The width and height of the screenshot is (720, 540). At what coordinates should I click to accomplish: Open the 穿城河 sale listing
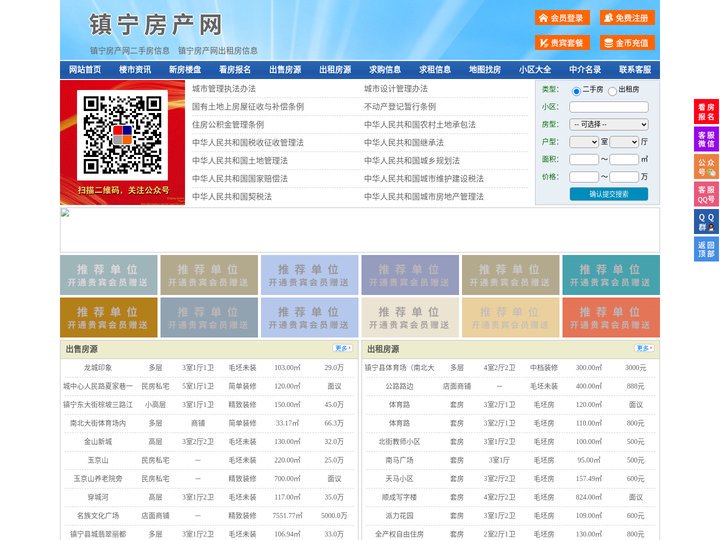[x=98, y=497]
